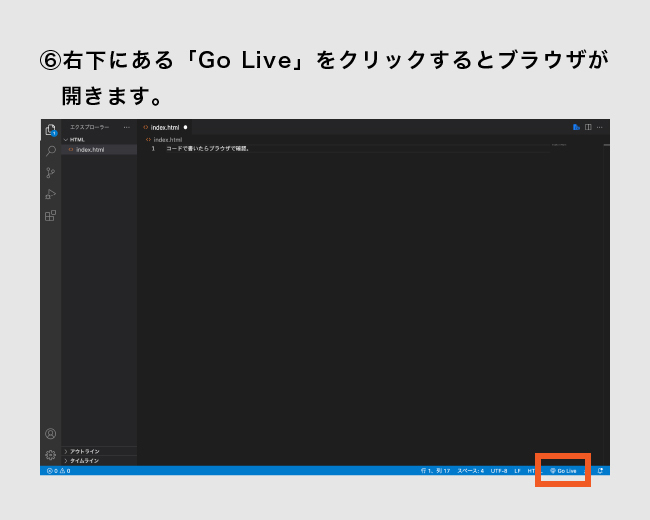Open the Manage gear icon
The width and height of the screenshot is (650, 520).
pyautogui.click(x=51, y=455)
